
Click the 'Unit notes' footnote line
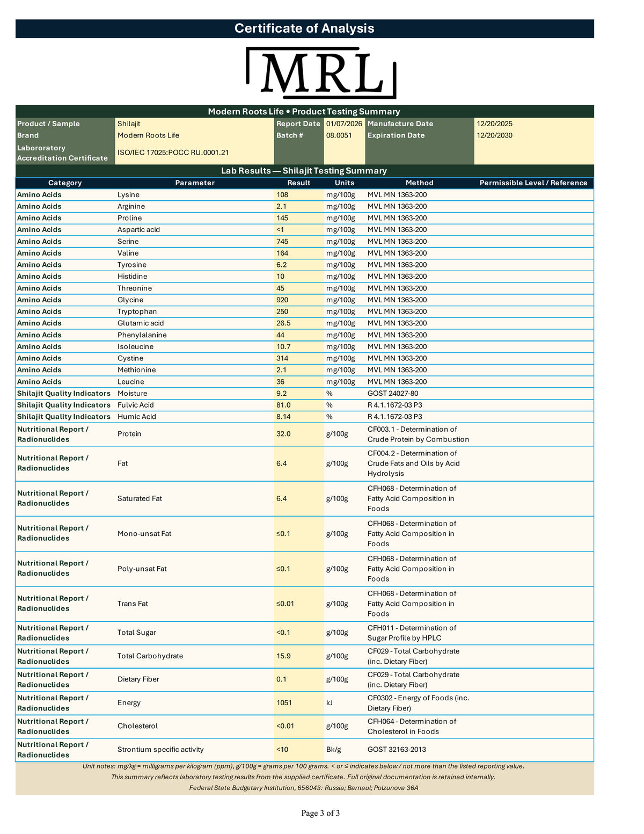[x=303, y=766]
